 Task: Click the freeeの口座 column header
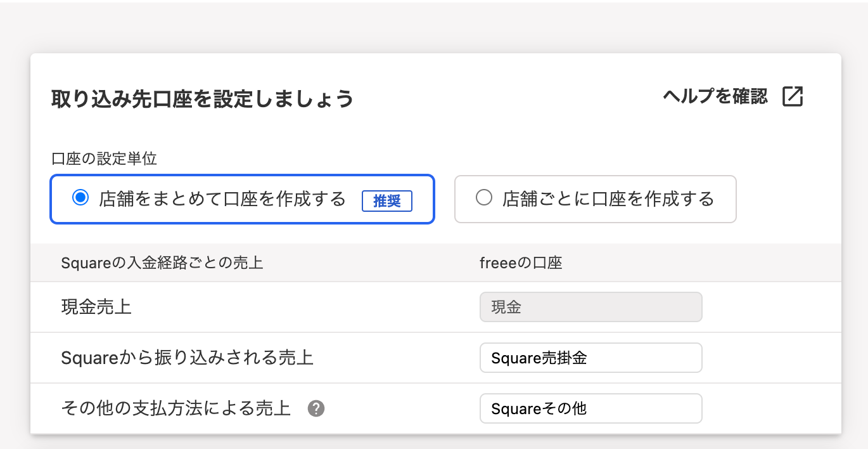click(x=521, y=263)
